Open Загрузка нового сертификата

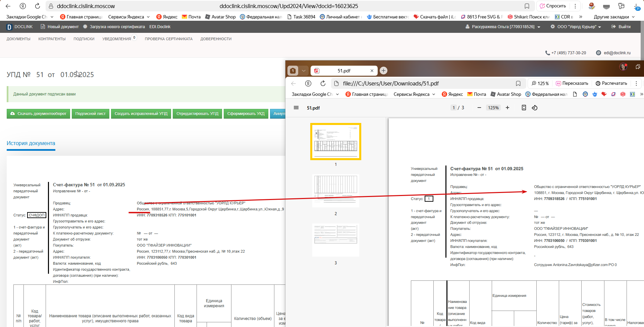click(114, 27)
